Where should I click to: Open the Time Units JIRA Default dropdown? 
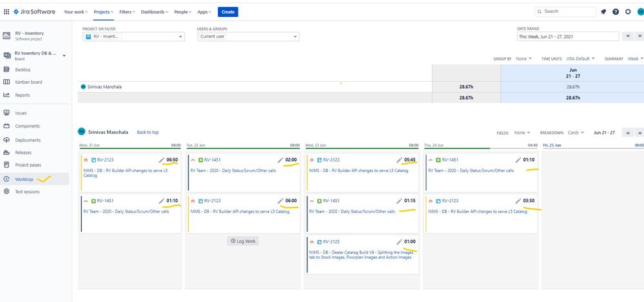580,59
